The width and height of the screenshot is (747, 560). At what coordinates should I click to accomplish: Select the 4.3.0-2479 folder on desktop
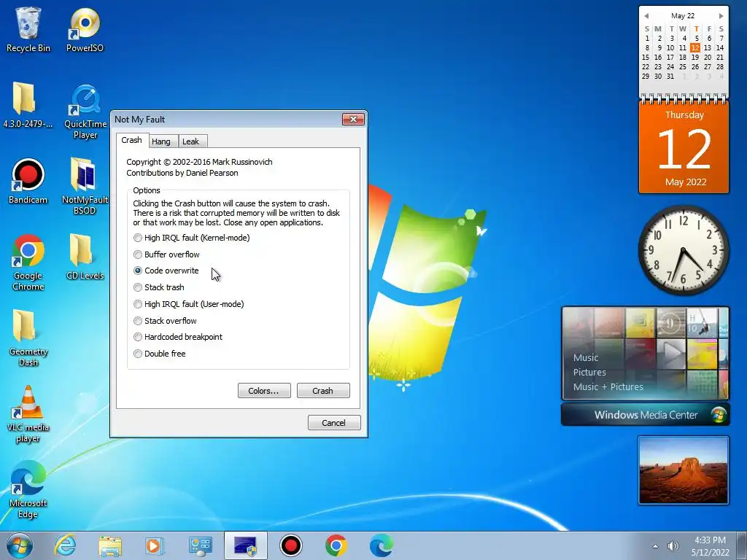point(28,105)
